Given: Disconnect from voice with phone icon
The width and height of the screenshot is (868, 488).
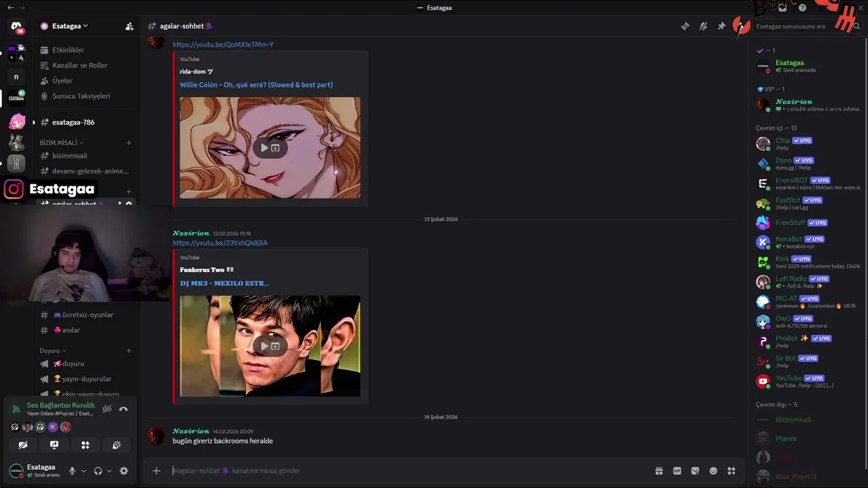Looking at the screenshot, I should click(123, 409).
